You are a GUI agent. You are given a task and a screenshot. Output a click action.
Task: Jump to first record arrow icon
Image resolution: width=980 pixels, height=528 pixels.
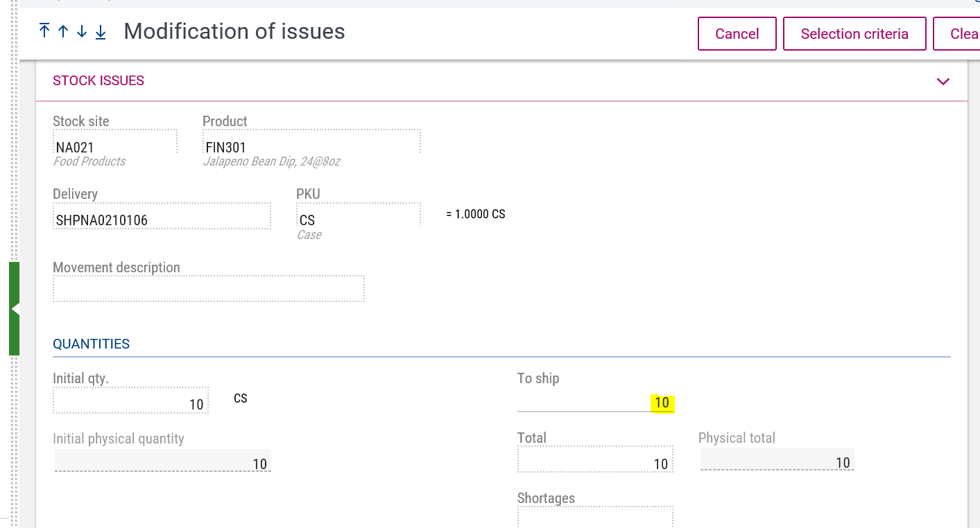click(44, 31)
